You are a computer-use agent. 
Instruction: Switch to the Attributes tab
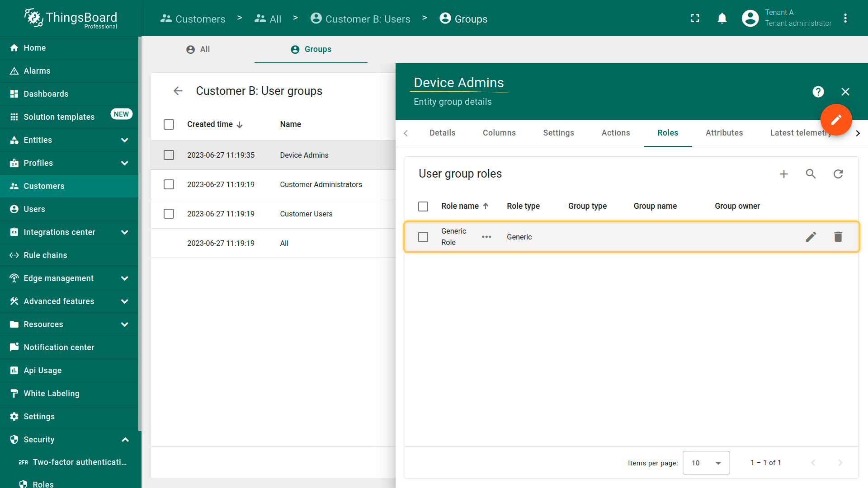724,133
